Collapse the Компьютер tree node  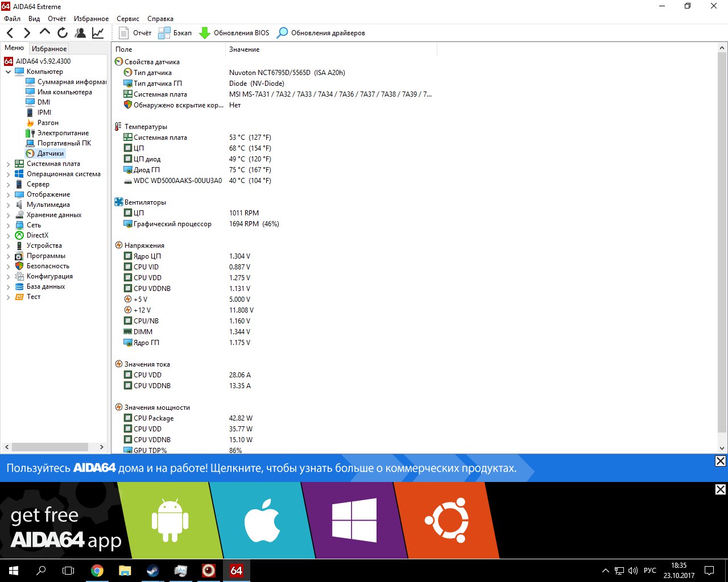pyautogui.click(x=8, y=72)
